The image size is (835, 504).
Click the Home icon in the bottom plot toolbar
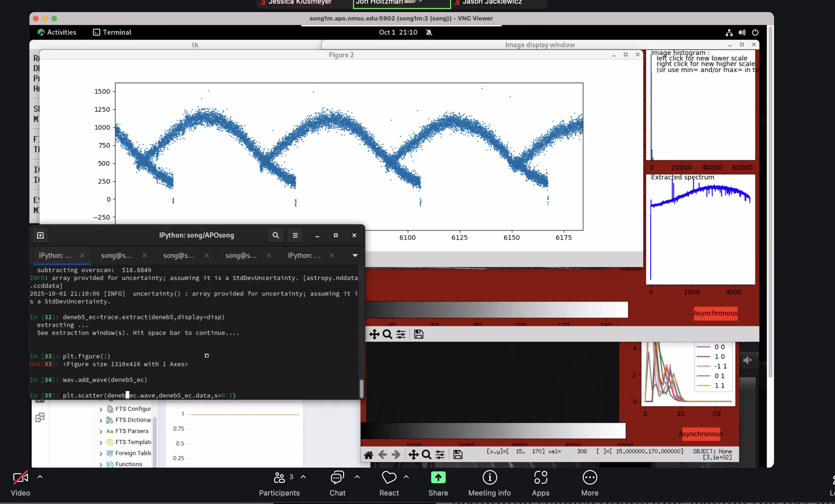(368, 455)
